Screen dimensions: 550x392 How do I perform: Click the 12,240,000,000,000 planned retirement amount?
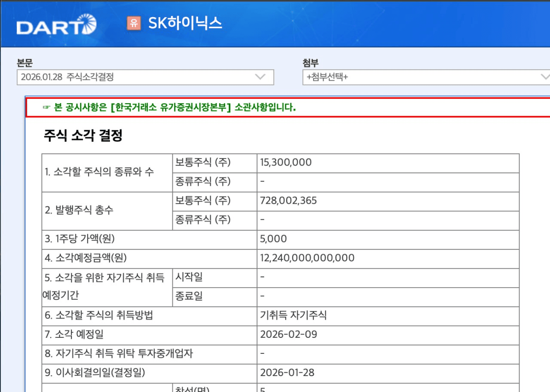tap(307, 258)
